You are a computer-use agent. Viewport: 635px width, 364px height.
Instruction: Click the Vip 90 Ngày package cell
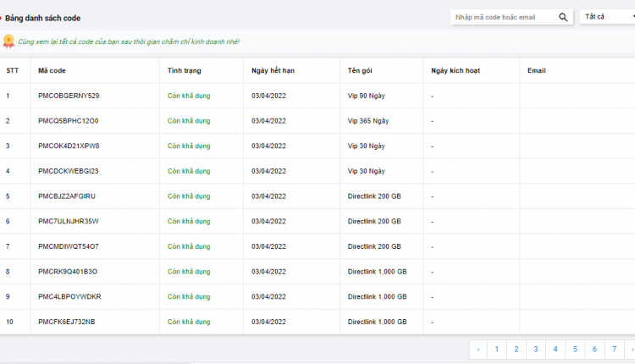click(366, 96)
